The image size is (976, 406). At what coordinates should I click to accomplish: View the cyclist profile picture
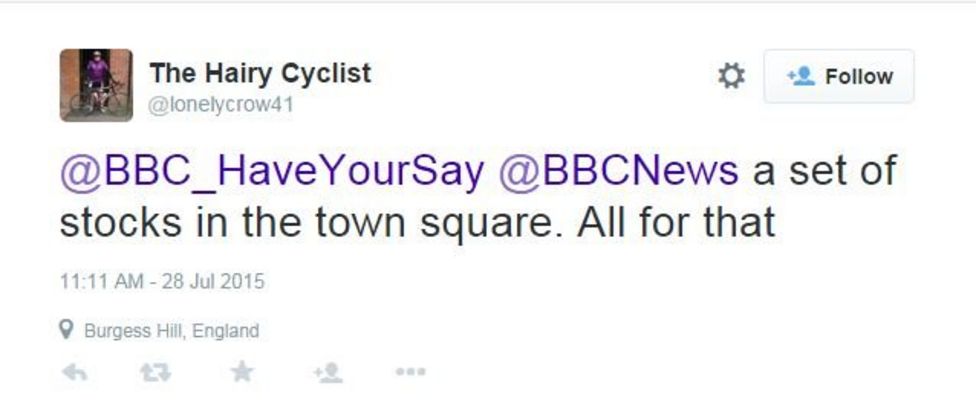pyautogui.click(x=96, y=85)
